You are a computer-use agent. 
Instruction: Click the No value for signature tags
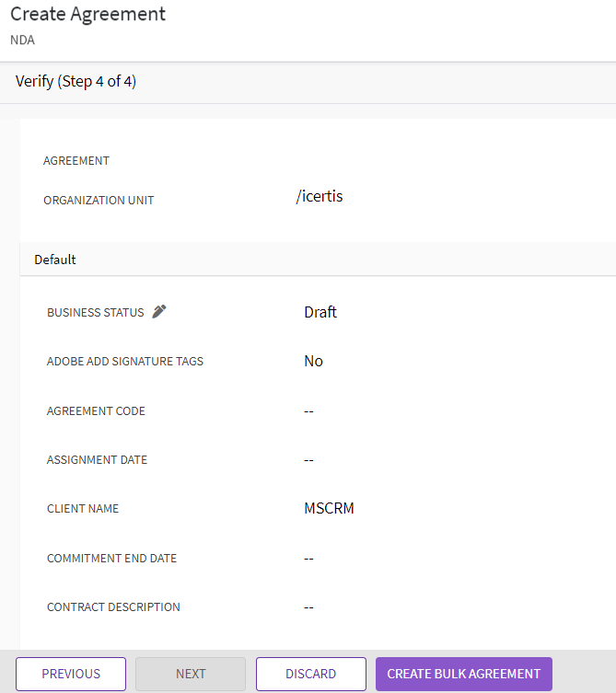[x=313, y=361]
